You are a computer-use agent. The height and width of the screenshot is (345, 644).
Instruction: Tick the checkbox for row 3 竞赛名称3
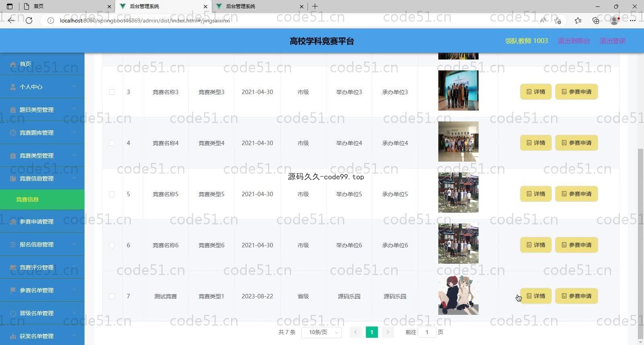pos(112,92)
